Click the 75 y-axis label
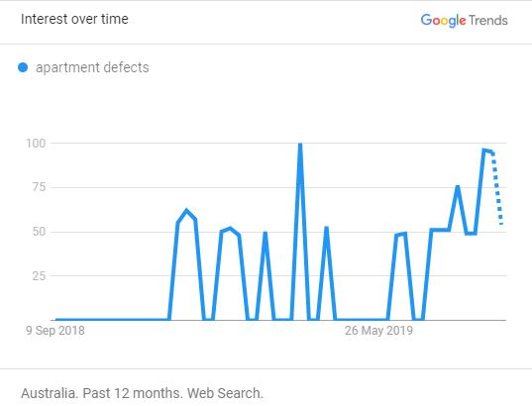Screen dimensions: 532x406 pyautogui.click(x=39, y=187)
